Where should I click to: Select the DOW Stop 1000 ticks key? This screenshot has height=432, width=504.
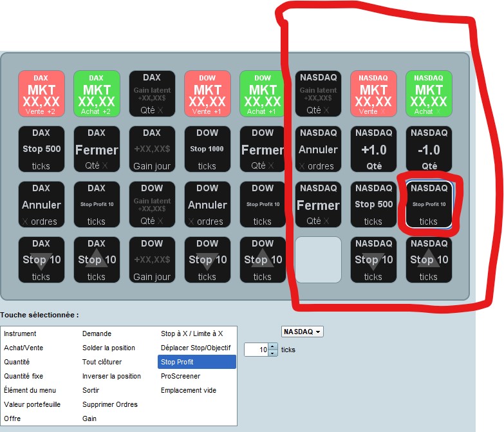click(x=207, y=149)
